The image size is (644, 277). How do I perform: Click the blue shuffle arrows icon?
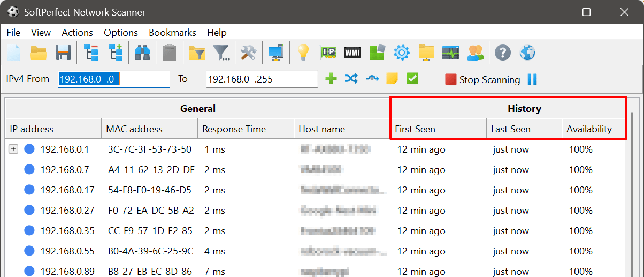351,79
